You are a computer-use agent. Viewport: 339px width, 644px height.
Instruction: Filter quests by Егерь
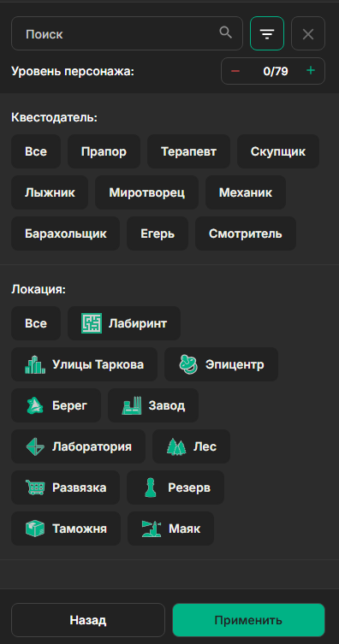[158, 233]
